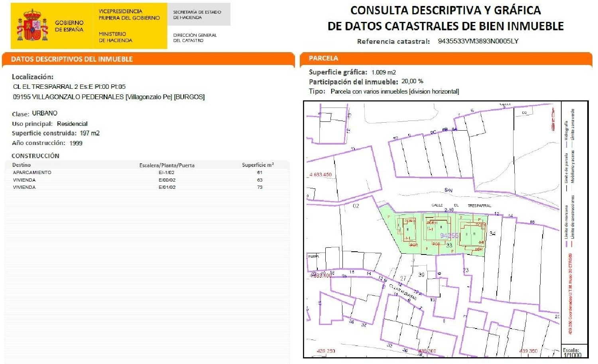The image size is (598, 364).
Task: Click the Límite de manzana legend entry
Action: coord(566,227)
